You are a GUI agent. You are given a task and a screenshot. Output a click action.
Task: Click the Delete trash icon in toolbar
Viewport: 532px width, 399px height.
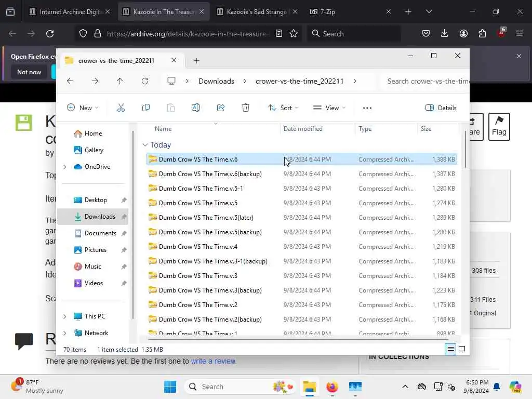click(x=246, y=108)
